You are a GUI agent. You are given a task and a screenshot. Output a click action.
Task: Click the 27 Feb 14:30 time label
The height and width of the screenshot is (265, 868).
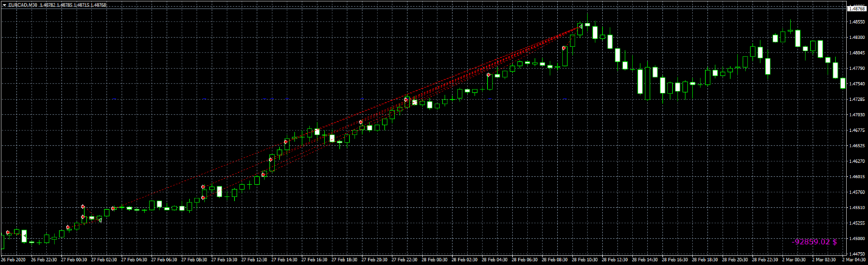[x=284, y=260]
